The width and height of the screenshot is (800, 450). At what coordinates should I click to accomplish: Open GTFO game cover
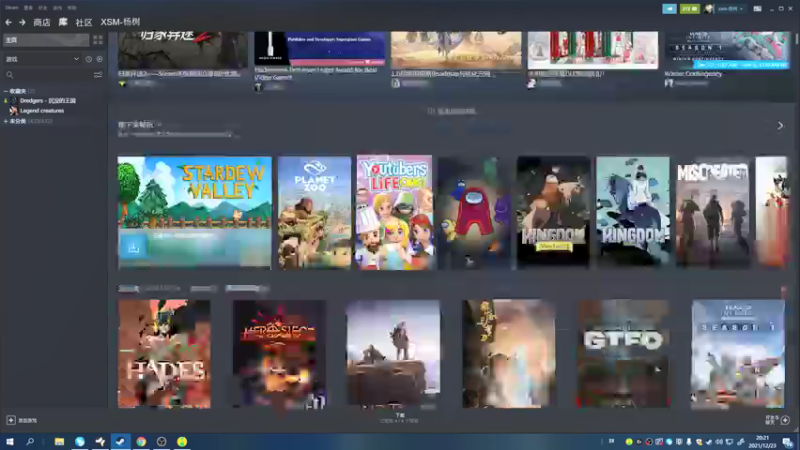623,354
